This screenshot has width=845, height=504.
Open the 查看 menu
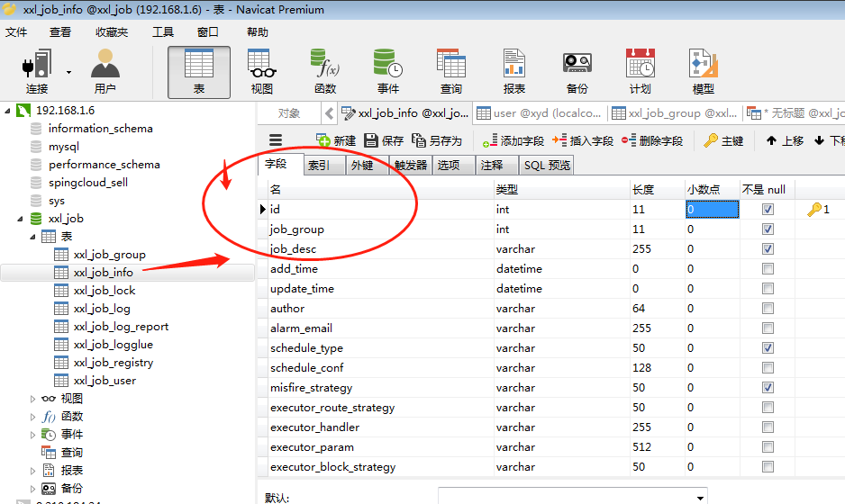59,32
